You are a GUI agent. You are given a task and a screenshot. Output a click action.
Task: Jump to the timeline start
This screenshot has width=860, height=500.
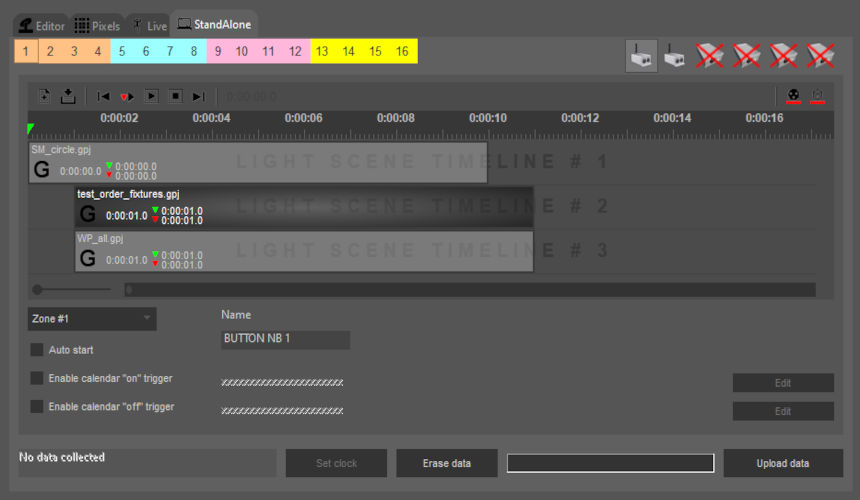(x=103, y=96)
